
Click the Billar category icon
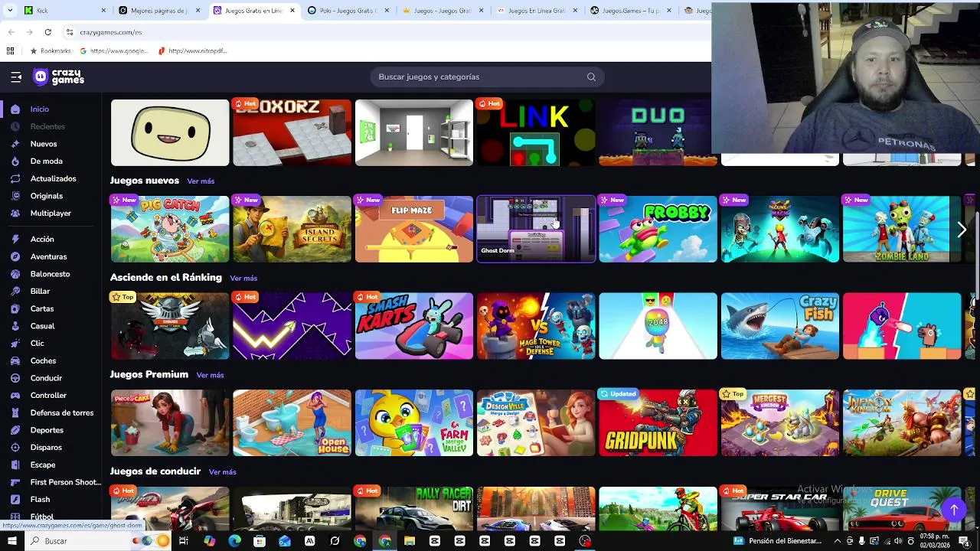click(15, 292)
